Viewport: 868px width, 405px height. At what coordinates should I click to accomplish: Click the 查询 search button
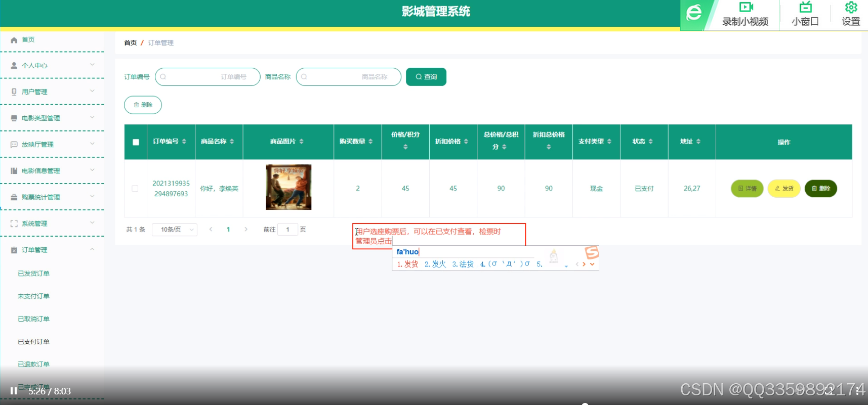click(x=426, y=77)
